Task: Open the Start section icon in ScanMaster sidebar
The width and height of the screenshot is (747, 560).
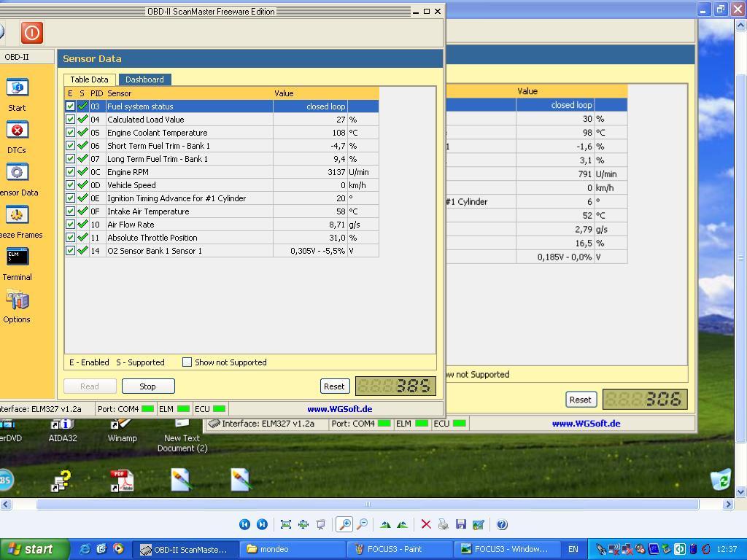Action: (18, 87)
